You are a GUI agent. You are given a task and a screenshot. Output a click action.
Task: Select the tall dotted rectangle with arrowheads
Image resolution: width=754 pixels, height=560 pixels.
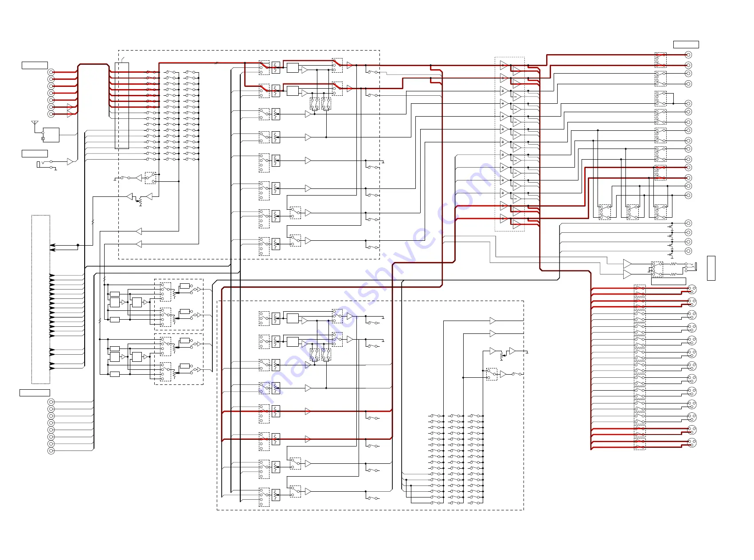41,299
